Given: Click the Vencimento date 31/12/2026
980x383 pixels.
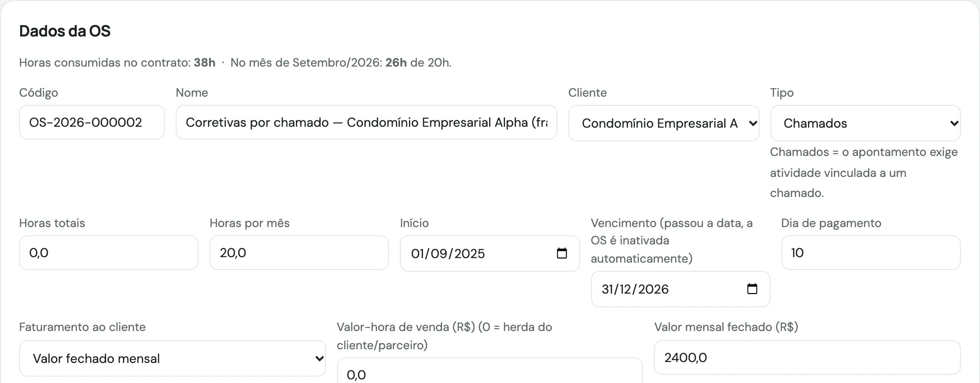Looking at the screenshot, I should pos(635,289).
